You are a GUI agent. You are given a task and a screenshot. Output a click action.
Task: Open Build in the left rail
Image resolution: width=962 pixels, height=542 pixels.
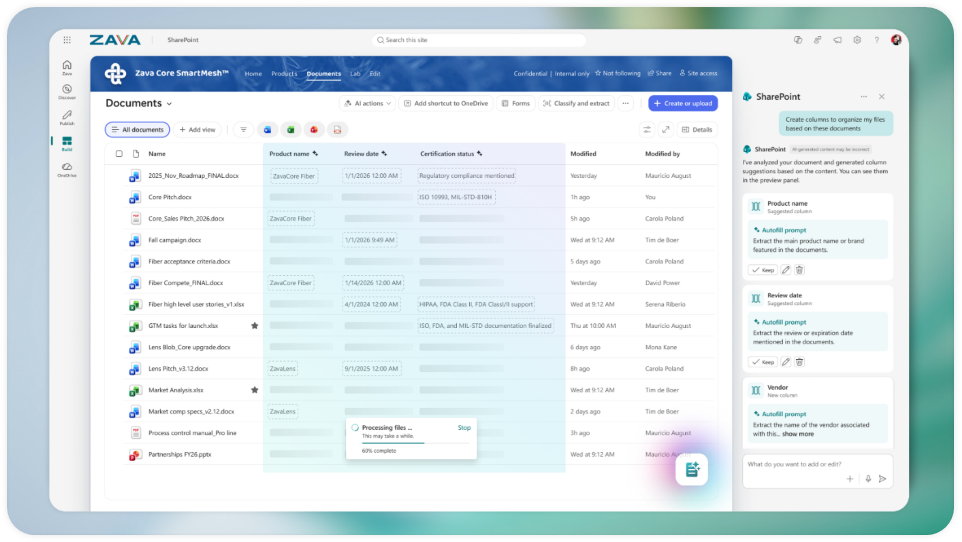click(x=67, y=144)
